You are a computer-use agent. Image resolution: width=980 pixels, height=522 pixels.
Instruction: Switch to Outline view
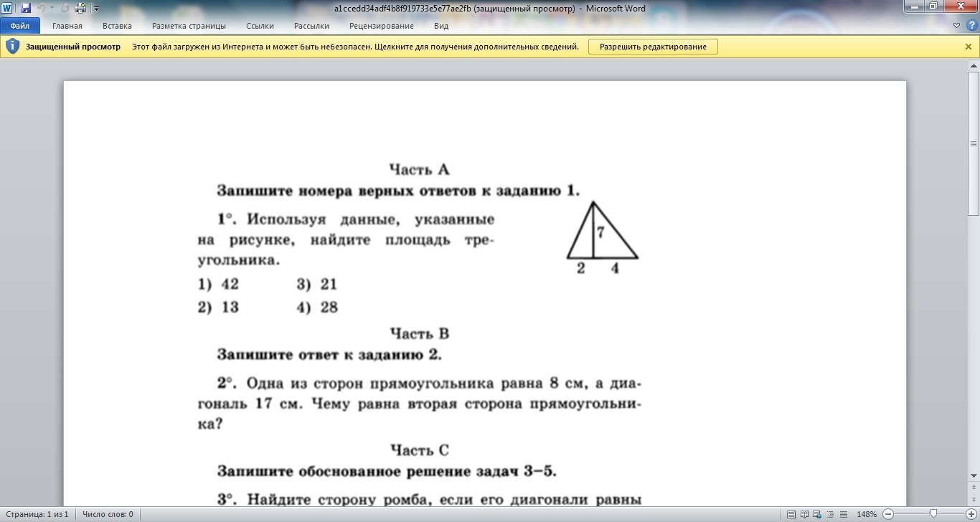click(830, 514)
